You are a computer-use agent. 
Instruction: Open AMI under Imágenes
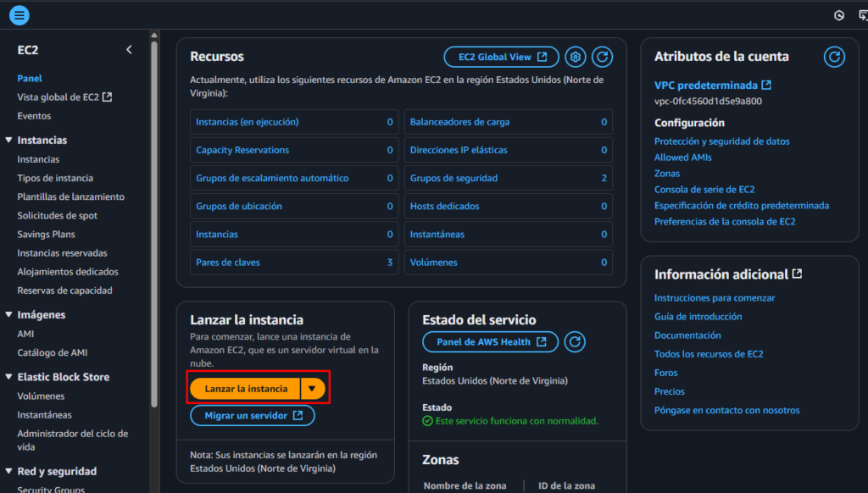click(x=26, y=335)
